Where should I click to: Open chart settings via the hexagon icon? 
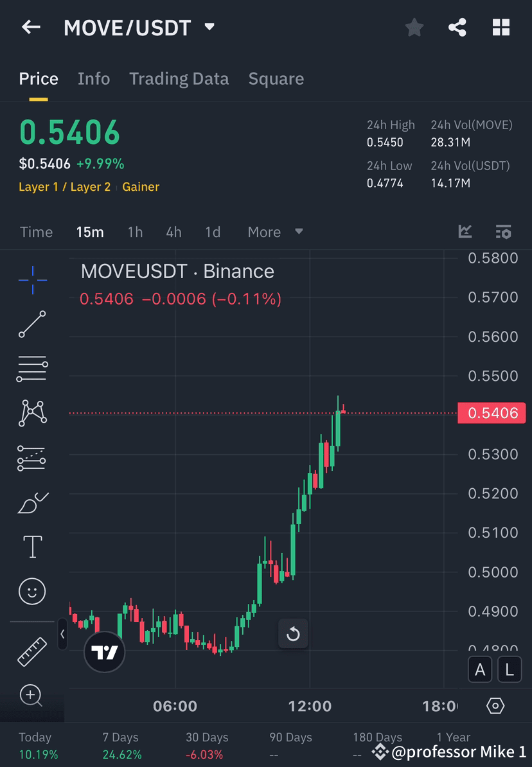pyautogui.click(x=495, y=705)
